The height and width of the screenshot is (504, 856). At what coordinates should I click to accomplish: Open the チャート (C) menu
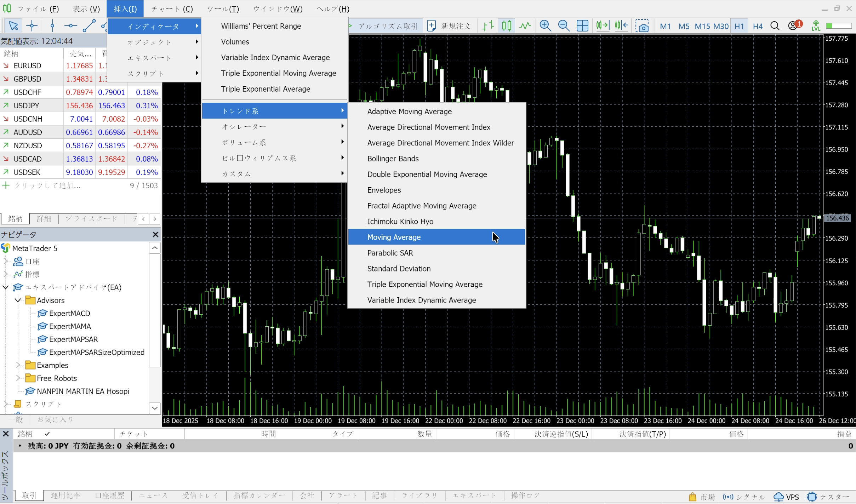[x=172, y=9]
